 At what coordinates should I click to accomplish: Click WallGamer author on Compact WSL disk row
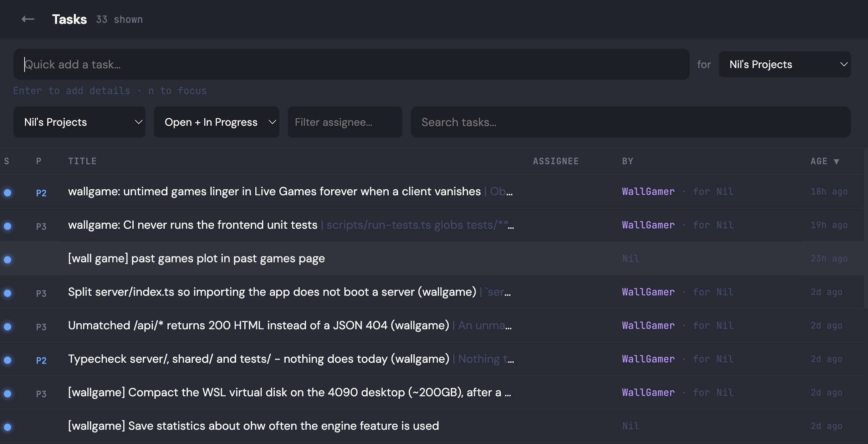pyautogui.click(x=648, y=393)
